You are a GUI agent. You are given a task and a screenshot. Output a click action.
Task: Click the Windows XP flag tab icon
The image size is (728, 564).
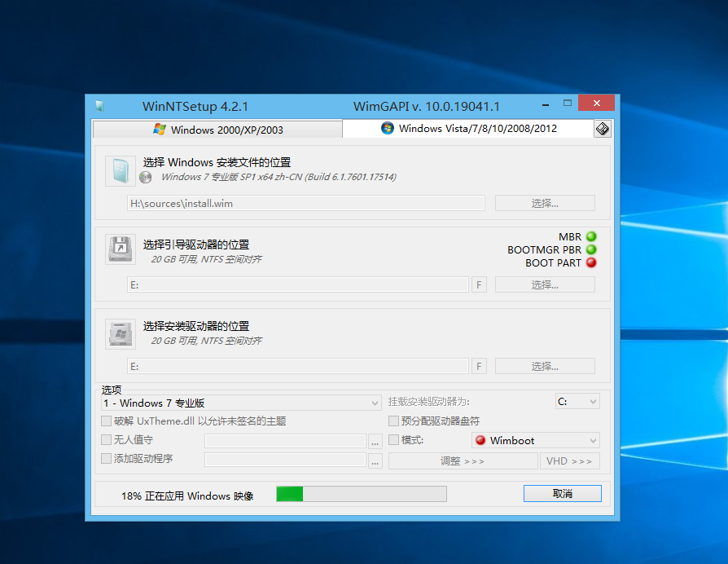coord(160,129)
